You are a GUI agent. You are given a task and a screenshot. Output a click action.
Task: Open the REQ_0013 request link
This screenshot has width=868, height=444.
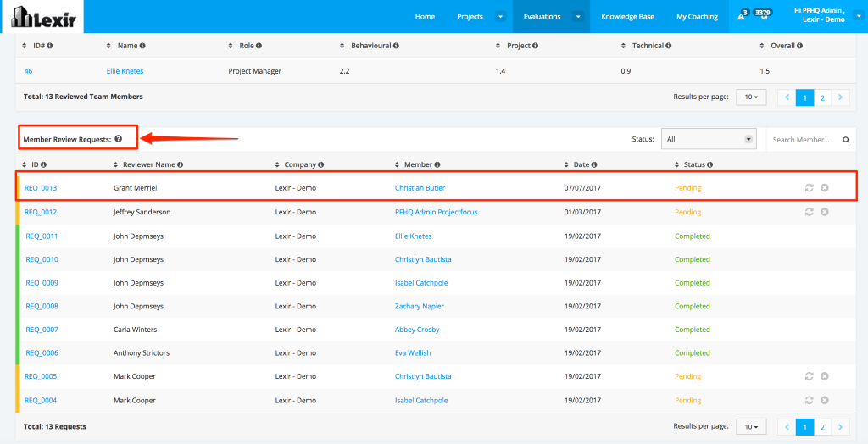point(41,188)
